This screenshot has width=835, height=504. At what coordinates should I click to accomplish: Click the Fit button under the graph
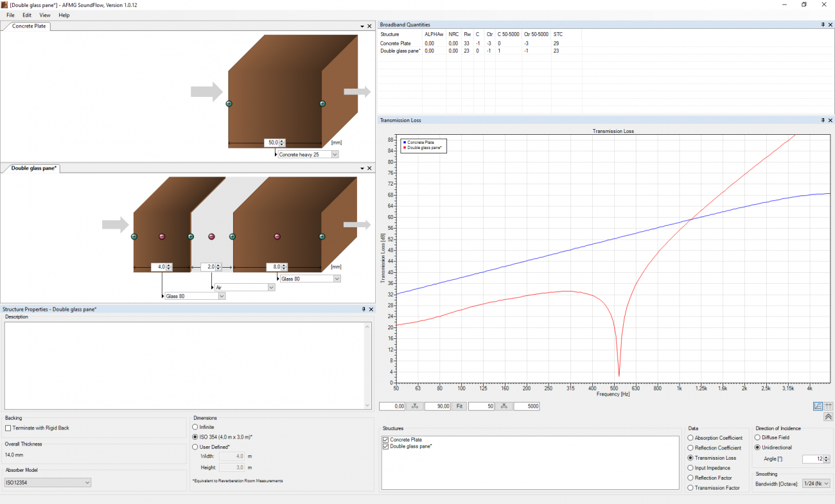click(x=459, y=406)
